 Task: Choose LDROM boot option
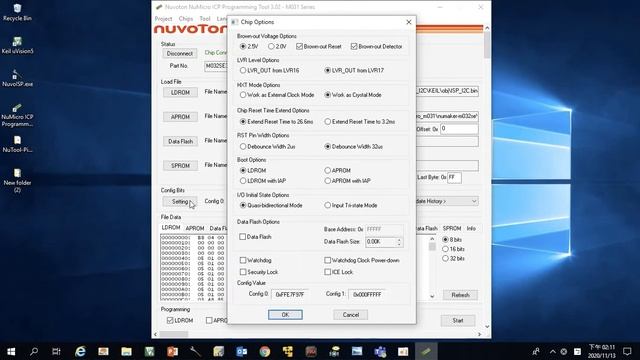tap(253, 170)
